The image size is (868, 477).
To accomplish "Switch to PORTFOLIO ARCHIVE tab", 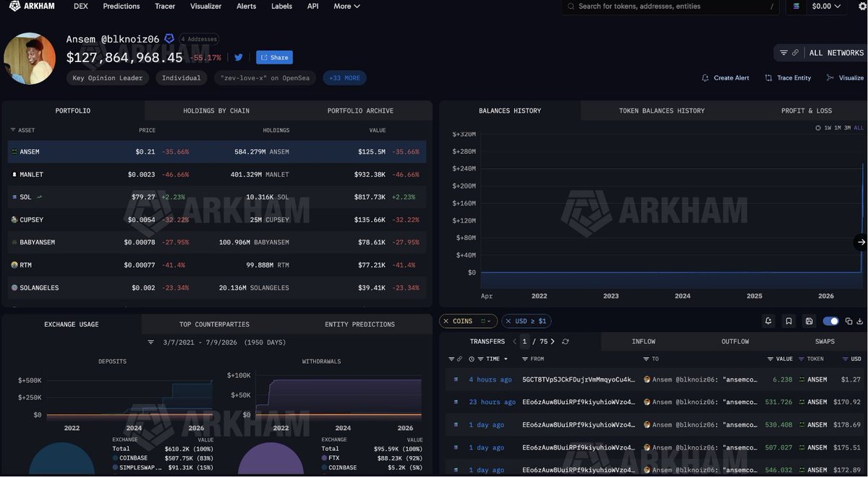I will [x=360, y=111].
